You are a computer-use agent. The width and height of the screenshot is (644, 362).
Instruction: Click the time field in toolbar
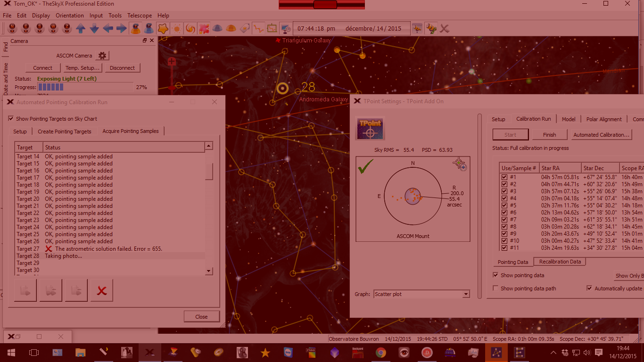coord(316,28)
